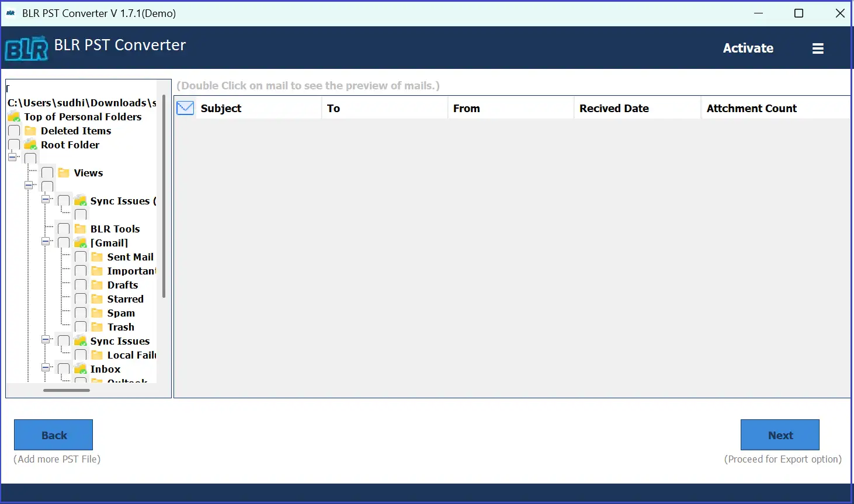The height and width of the screenshot is (504, 854).
Task: Click the Next button to proceed
Action: pos(780,435)
